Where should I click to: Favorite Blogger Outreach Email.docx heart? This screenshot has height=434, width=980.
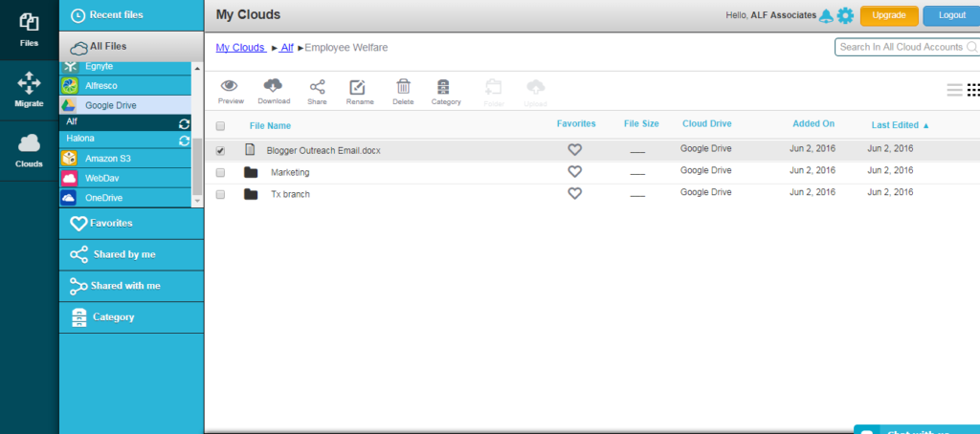(x=574, y=149)
